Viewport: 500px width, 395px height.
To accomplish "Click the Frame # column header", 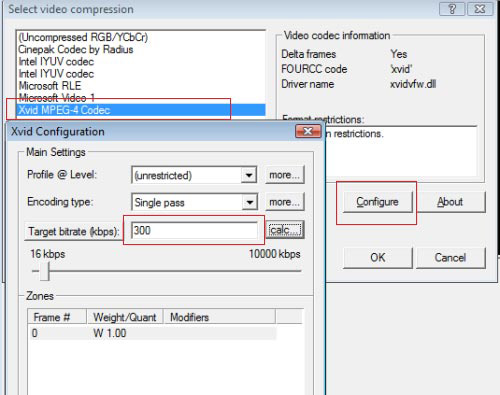I will coord(57,317).
